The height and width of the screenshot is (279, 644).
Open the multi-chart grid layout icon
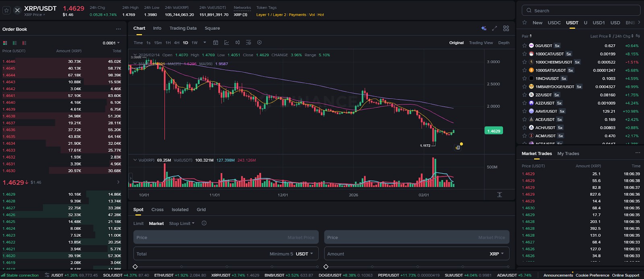click(506, 28)
